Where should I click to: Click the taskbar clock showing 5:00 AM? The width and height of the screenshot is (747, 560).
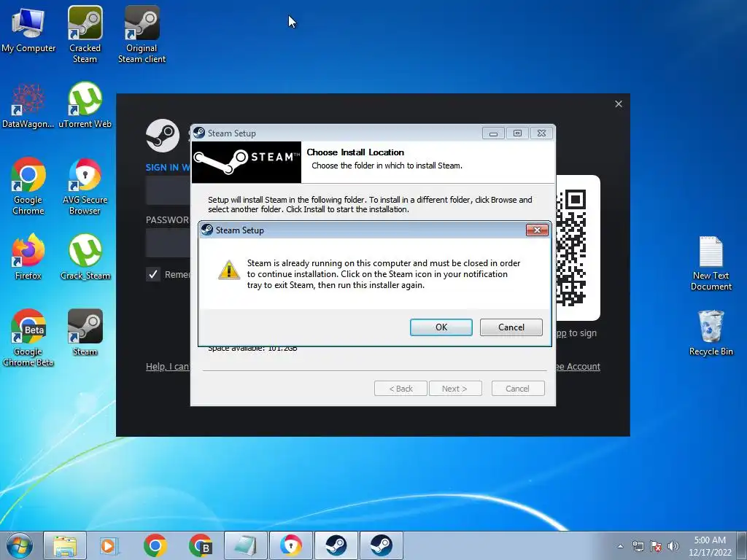(710, 546)
